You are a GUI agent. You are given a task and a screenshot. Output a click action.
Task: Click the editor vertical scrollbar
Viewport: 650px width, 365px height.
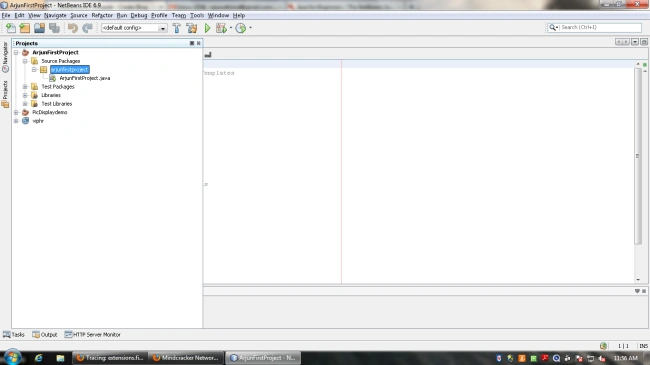(638, 156)
